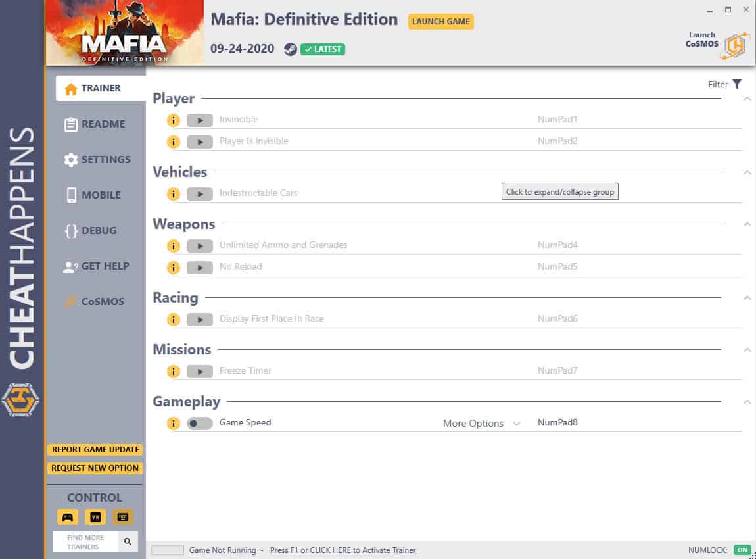Open the CoSMOS tab
The height and width of the screenshot is (559, 756).
[x=95, y=301]
